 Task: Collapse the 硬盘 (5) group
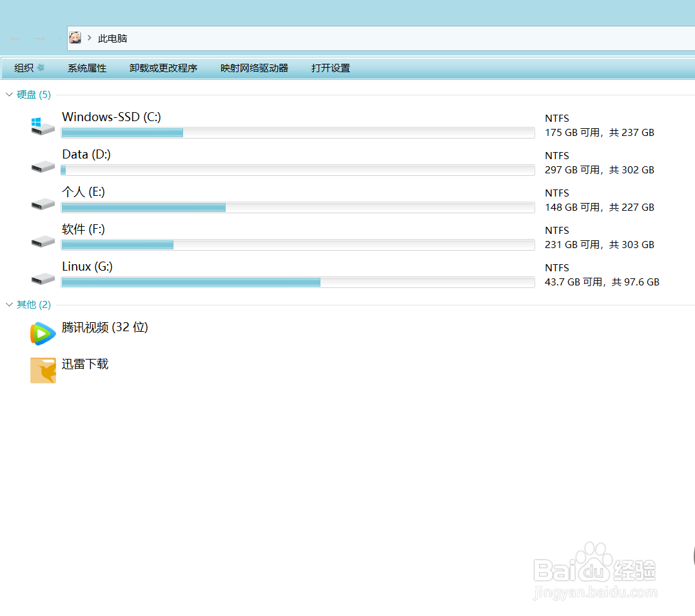(9, 94)
